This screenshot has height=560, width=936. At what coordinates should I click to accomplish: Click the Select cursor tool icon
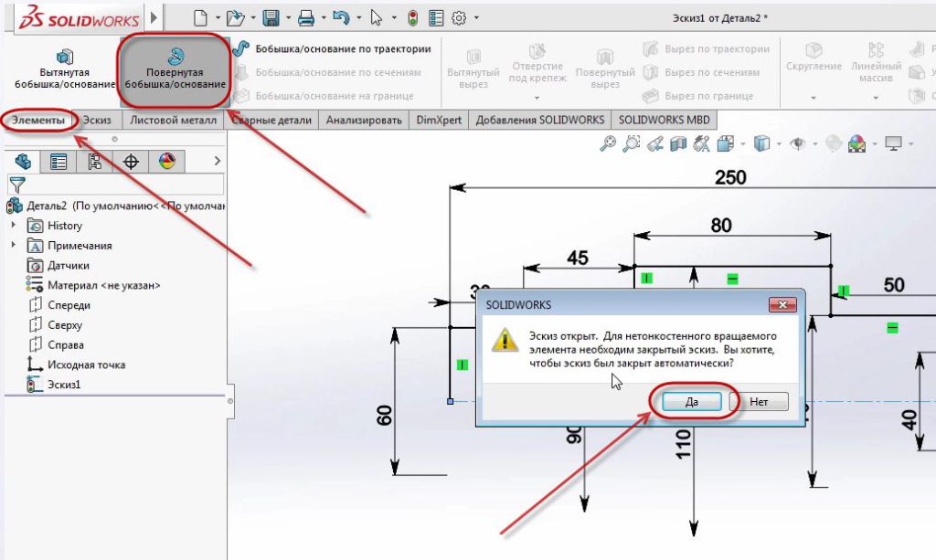click(376, 18)
